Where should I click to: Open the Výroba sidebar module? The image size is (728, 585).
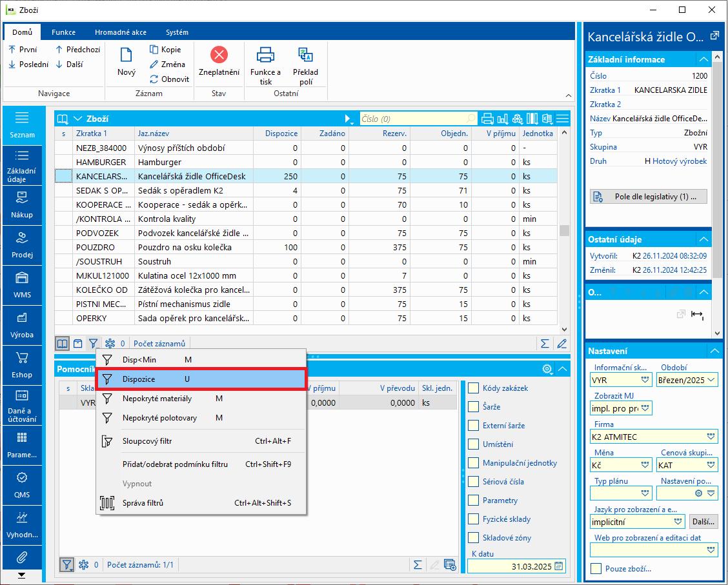coord(22,324)
